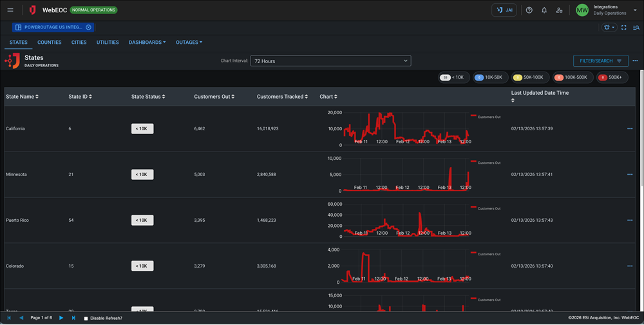Enter full screen mode icon

(x=624, y=28)
